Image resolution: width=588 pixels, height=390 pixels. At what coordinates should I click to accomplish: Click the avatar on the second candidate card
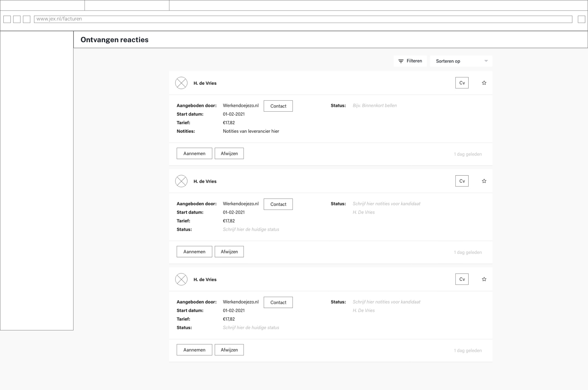[181, 181]
